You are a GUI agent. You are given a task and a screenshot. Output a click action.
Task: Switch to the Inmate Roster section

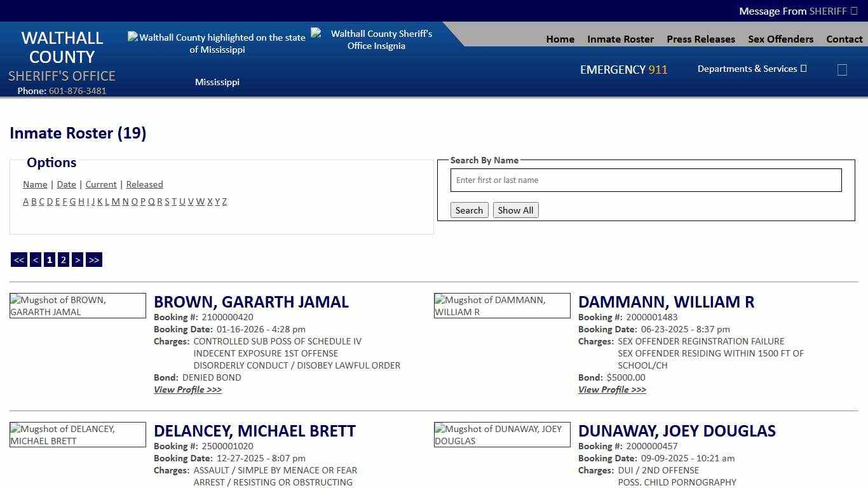point(620,39)
